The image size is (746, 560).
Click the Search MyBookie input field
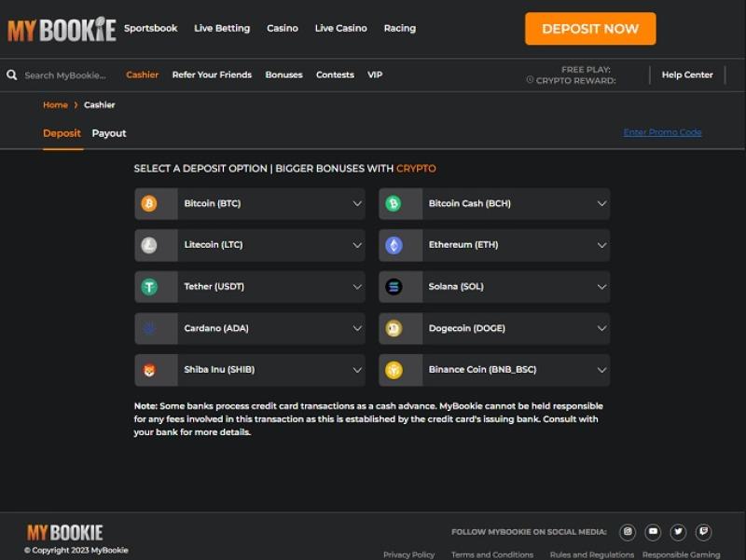point(65,75)
